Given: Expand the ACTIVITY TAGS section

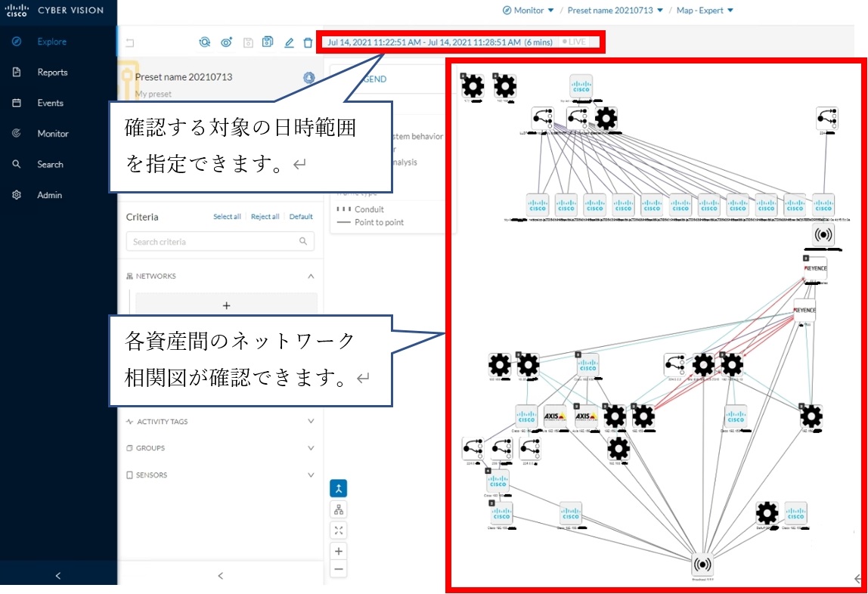Looking at the screenshot, I should (x=311, y=422).
